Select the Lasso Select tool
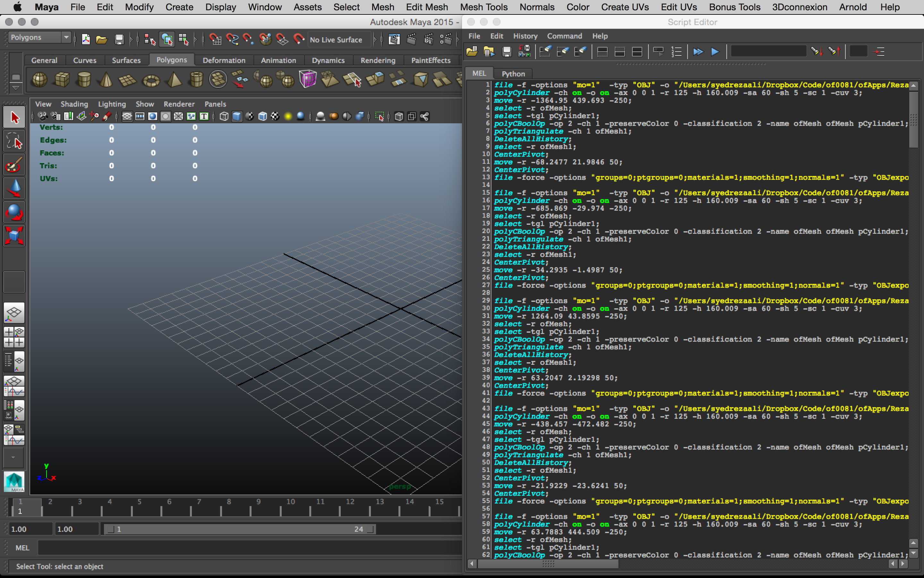This screenshot has width=924, height=578. pyautogui.click(x=14, y=141)
